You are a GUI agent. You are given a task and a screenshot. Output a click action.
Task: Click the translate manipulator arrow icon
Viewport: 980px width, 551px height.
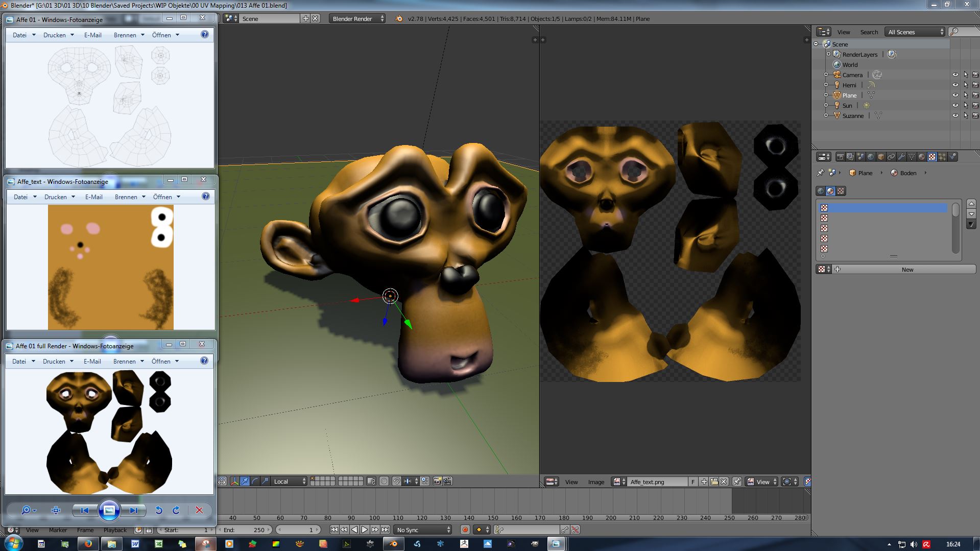245,481
